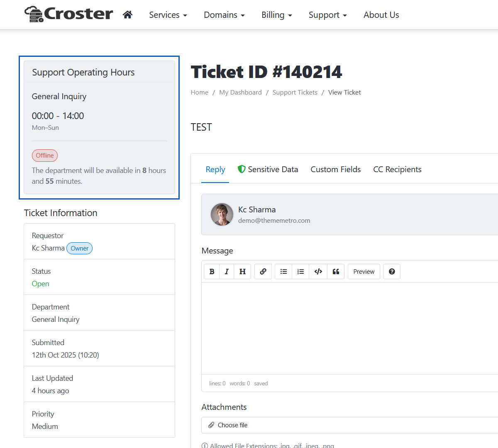Viewport: 498px width, 448px height.
Task: Open the markdown help question icon
Action: tap(392, 272)
